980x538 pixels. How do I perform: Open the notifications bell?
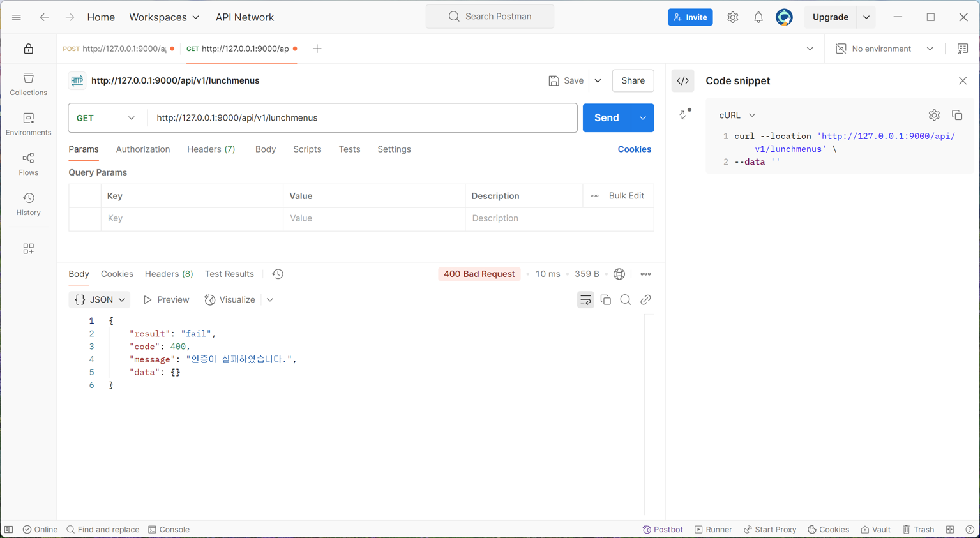point(758,17)
